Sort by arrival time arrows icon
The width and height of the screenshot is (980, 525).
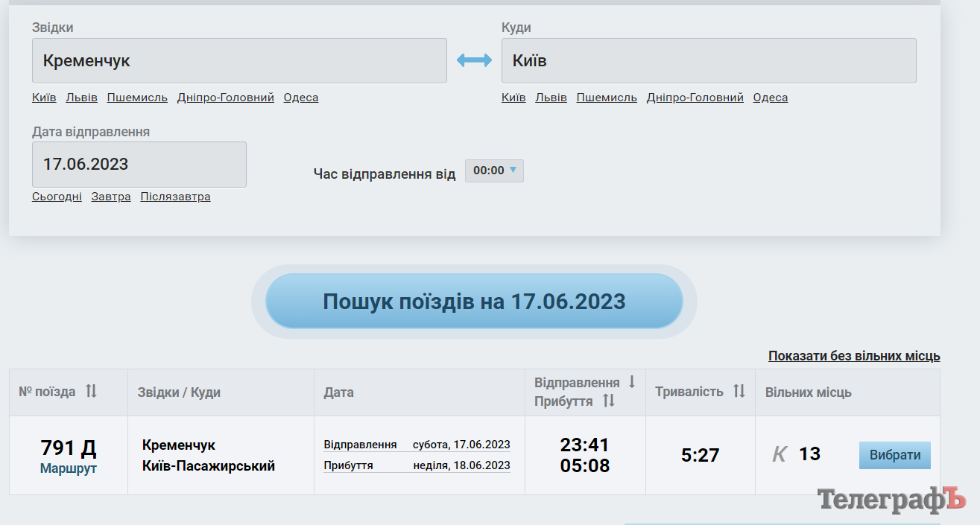(609, 401)
